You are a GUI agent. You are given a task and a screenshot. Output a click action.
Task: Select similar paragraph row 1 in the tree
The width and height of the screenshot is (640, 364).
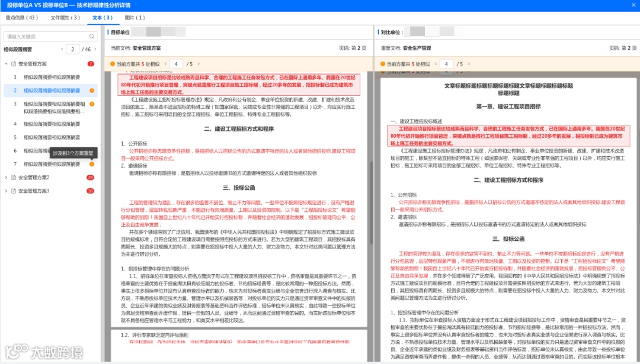click(50, 77)
